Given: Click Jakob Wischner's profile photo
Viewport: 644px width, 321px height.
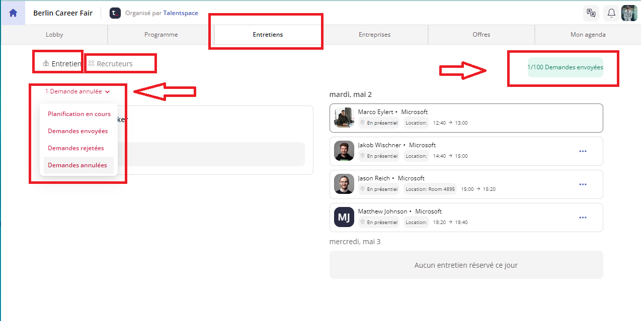Looking at the screenshot, I should [x=344, y=151].
